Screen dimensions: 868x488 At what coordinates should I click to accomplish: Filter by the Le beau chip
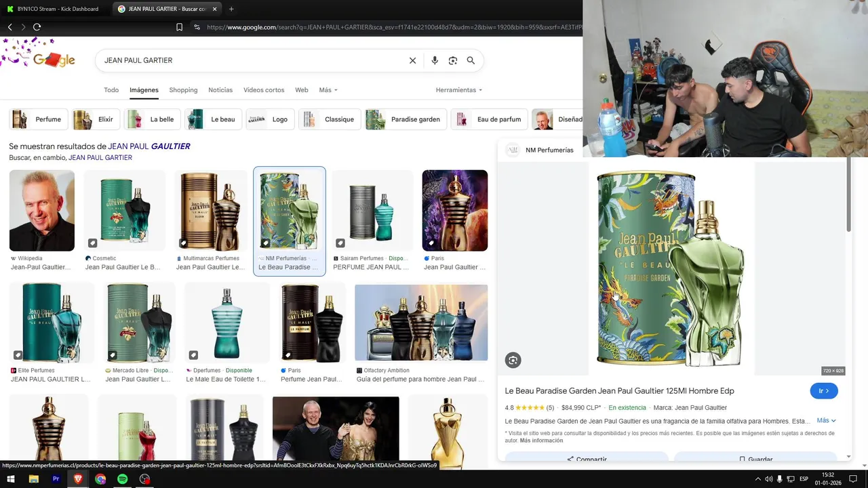point(214,119)
